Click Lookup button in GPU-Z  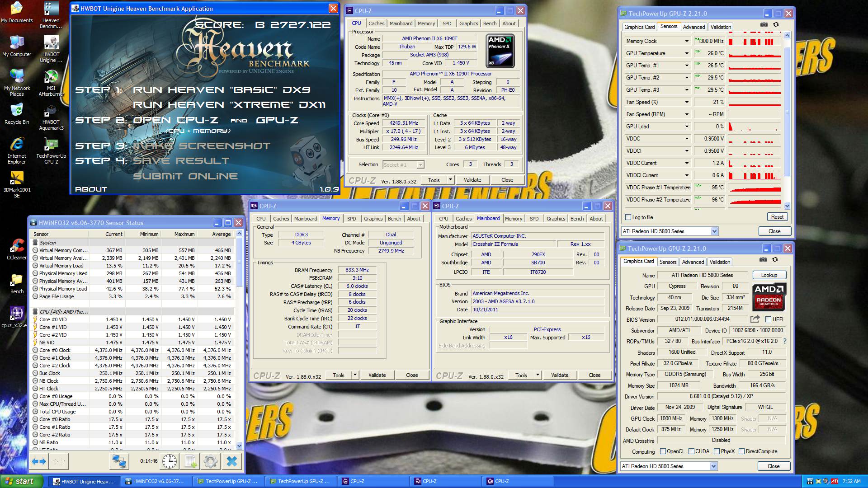[769, 275]
